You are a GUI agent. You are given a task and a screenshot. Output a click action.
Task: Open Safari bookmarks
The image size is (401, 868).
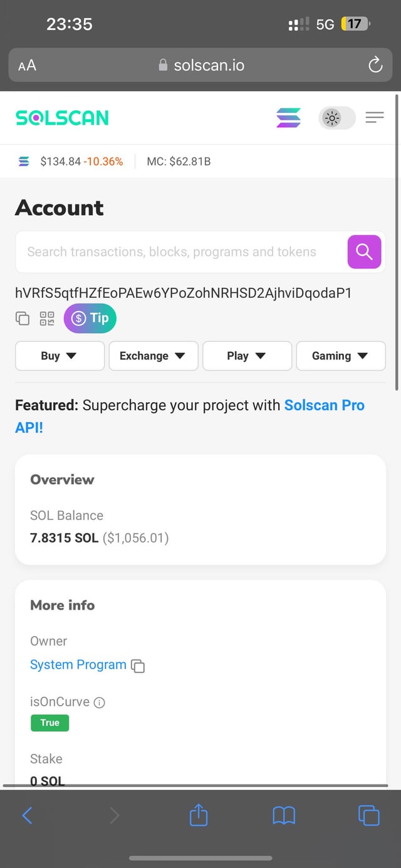coord(284,815)
